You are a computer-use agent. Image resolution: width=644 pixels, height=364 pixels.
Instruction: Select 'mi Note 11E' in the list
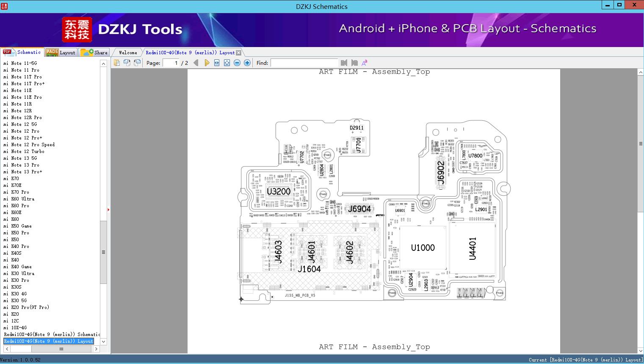coord(17,90)
